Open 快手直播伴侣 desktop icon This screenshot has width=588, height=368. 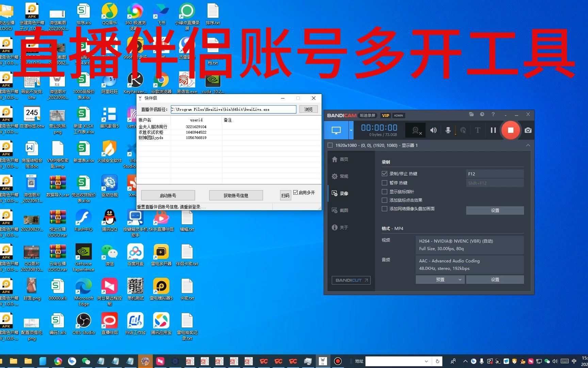[161, 221]
